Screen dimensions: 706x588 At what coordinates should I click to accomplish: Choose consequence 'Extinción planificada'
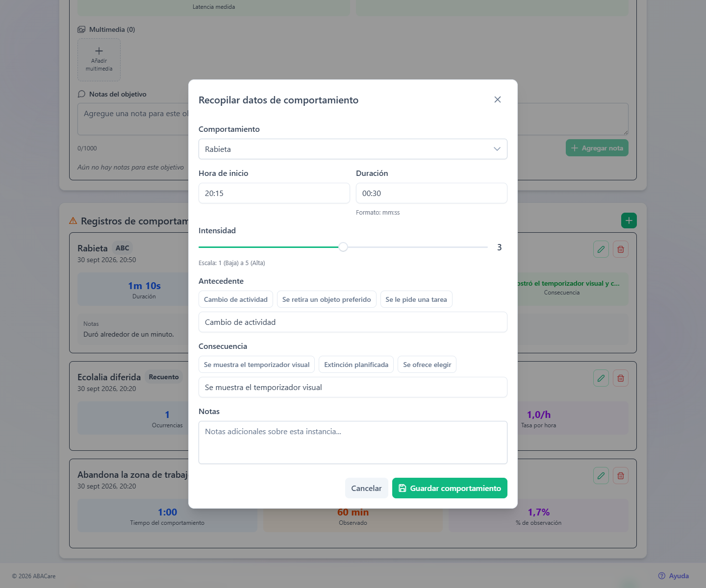point(356,365)
